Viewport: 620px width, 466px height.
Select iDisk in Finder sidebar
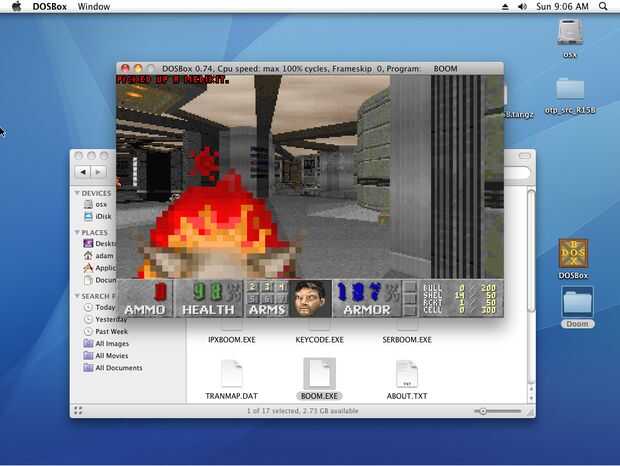point(98,216)
